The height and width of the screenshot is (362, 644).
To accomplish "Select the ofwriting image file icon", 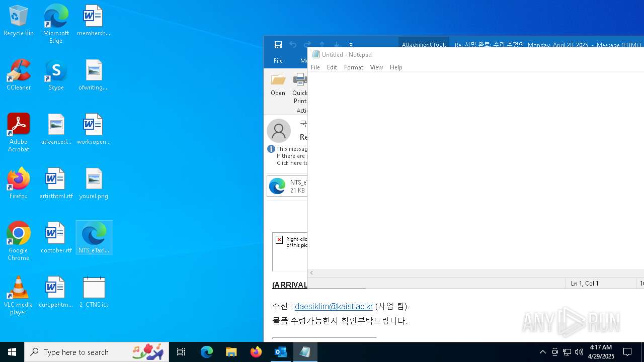I will click(94, 75).
